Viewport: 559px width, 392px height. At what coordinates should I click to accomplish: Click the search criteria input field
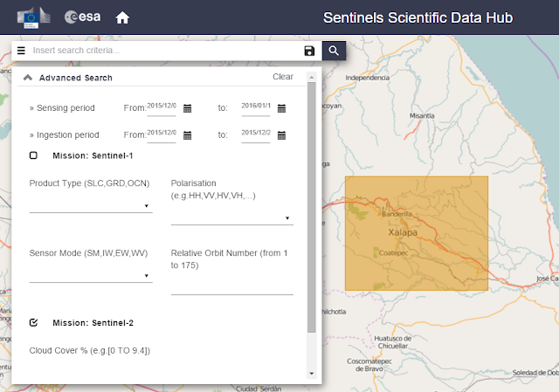(x=166, y=51)
